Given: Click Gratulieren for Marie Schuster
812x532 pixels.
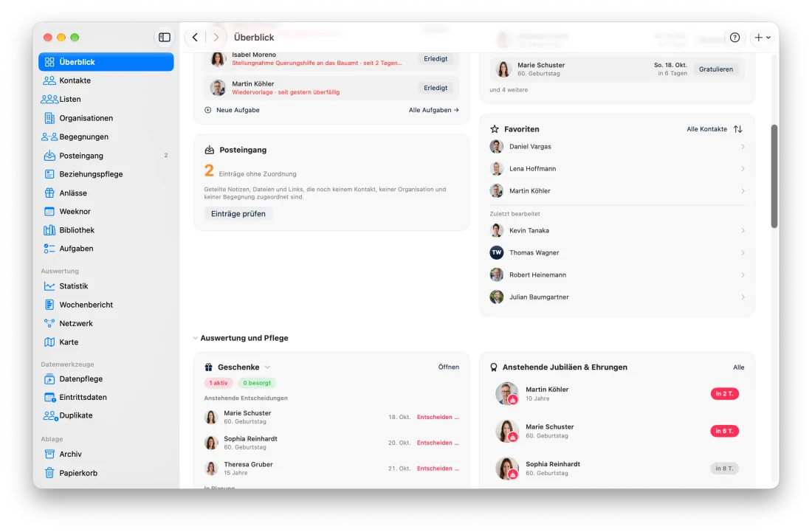Looking at the screenshot, I should [716, 69].
